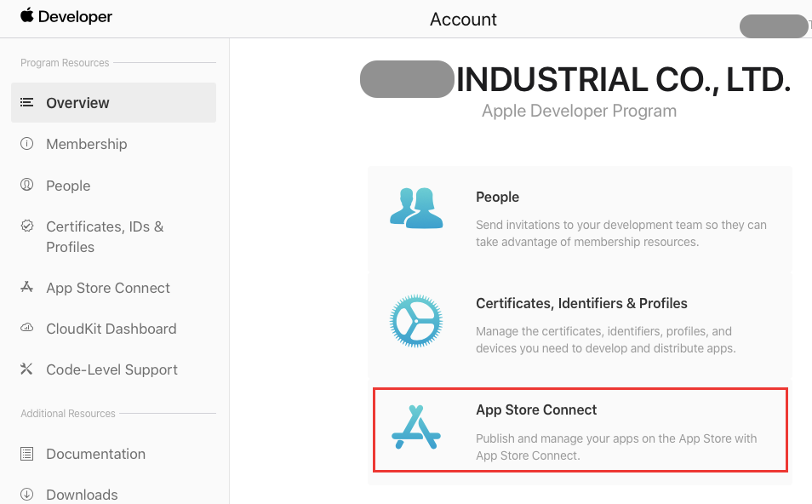Screen dimensions: 812x504
Task: Click the Downloads arrow icon
Action: (x=26, y=494)
